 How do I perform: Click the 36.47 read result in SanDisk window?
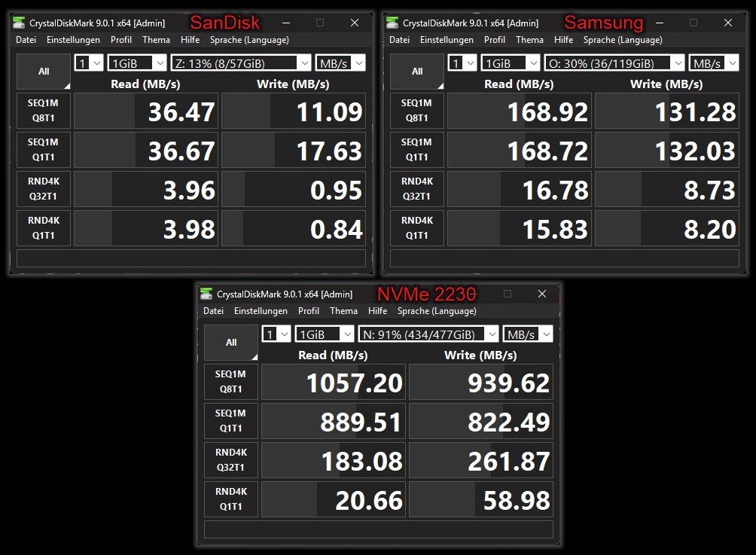coord(146,111)
